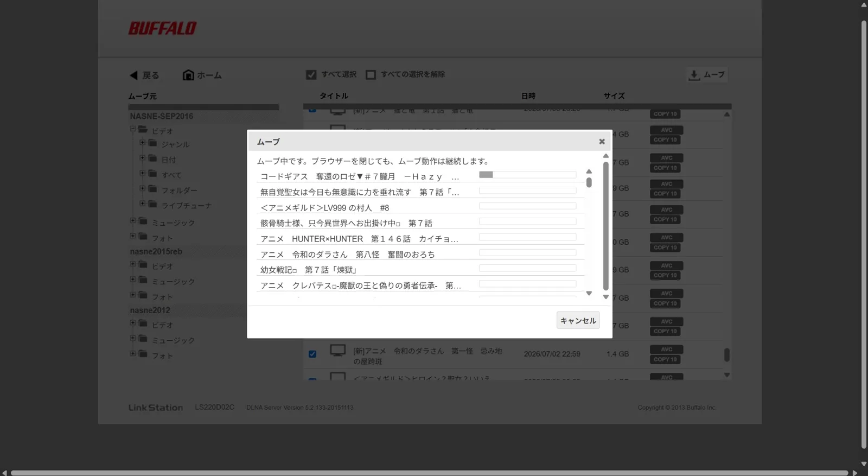Open the ライブチューナ folder icon
Image resolution: width=868 pixels, height=476 pixels.
point(152,204)
